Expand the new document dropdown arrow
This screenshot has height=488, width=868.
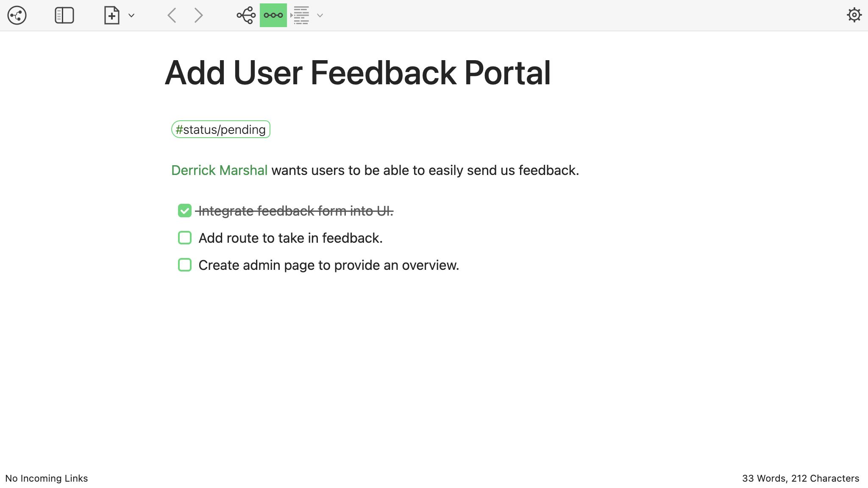(131, 16)
